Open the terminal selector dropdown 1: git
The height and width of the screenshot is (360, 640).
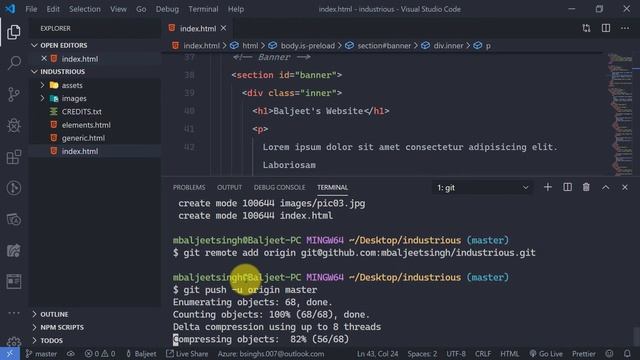click(482, 188)
